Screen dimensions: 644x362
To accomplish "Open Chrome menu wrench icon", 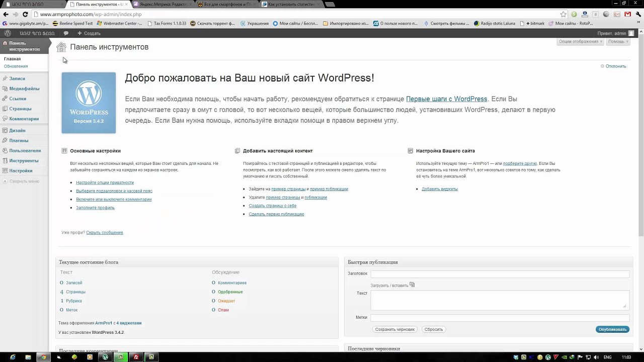I will [x=639, y=14].
